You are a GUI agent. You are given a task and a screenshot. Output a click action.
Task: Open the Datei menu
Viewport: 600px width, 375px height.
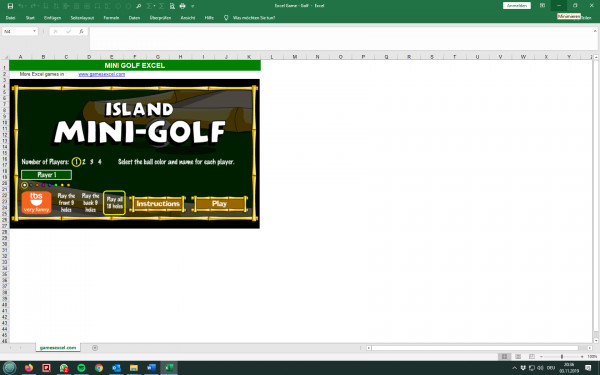10,18
